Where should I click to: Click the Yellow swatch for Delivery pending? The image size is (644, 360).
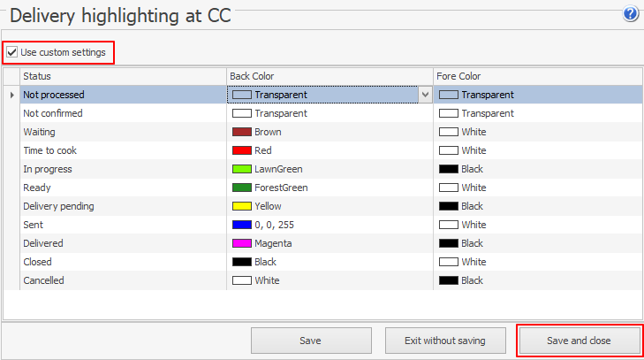[242, 206]
